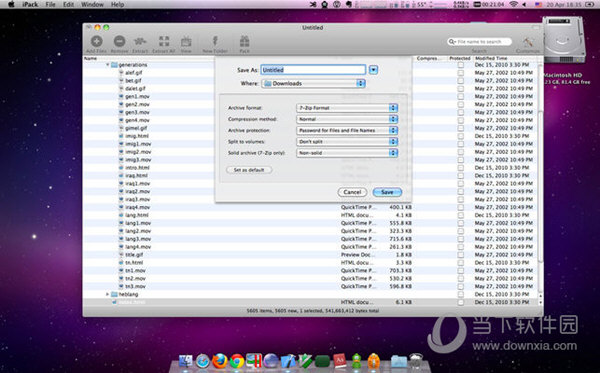Image resolution: width=600 pixels, height=373 pixels.
Task: Click the Customize toolbar icon
Action: click(528, 41)
